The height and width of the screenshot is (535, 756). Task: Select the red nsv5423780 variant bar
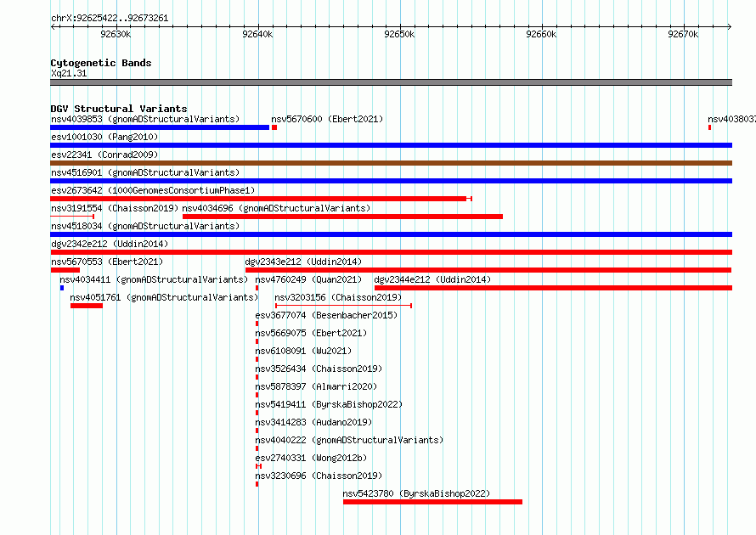(432, 502)
